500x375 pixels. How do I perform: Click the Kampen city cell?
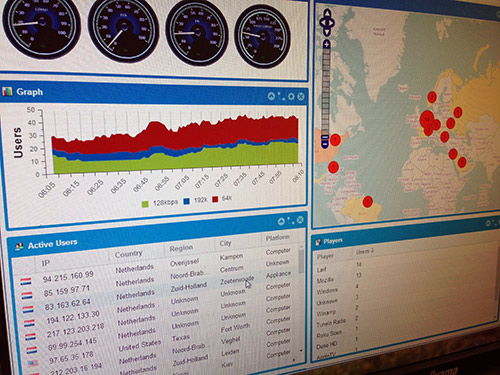pos(231,257)
